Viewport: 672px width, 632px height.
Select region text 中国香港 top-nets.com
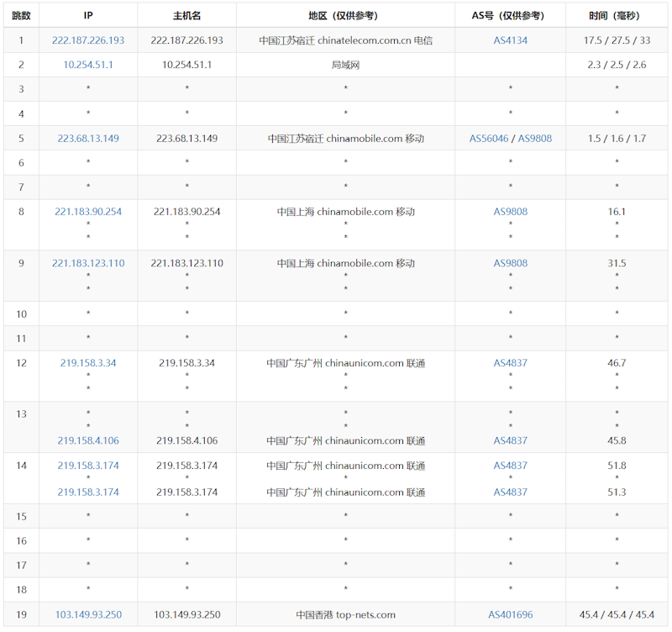[x=345, y=614]
